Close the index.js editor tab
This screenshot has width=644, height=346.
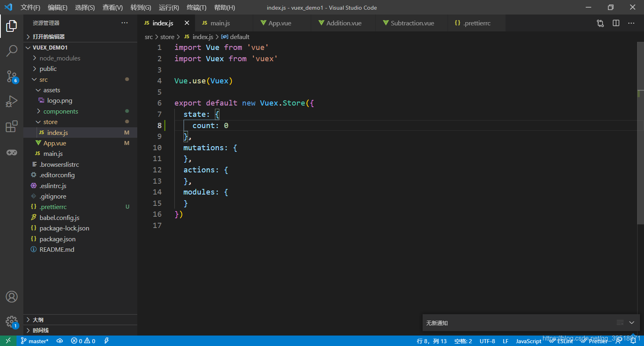tap(187, 23)
